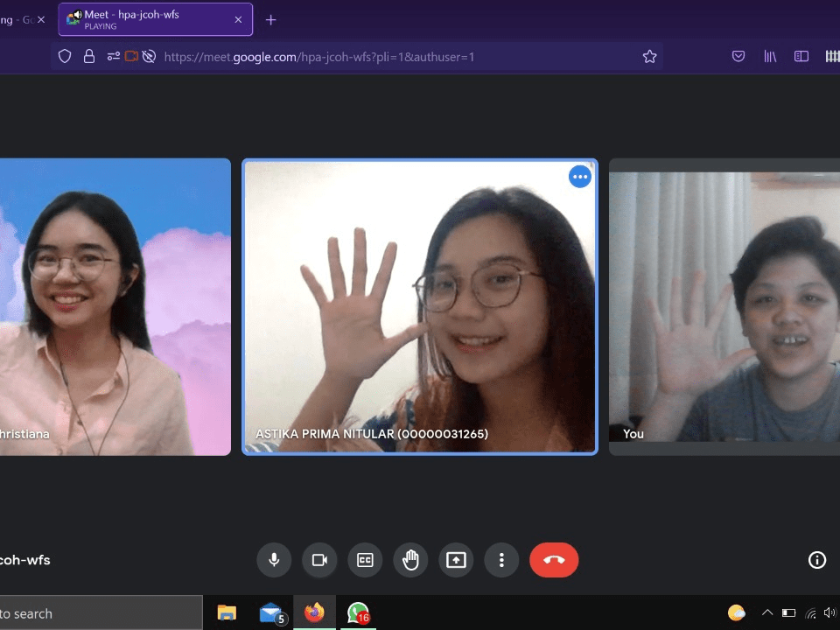Turn off the camera in Meet
The width and height of the screenshot is (840, 630).
point(319,560)
